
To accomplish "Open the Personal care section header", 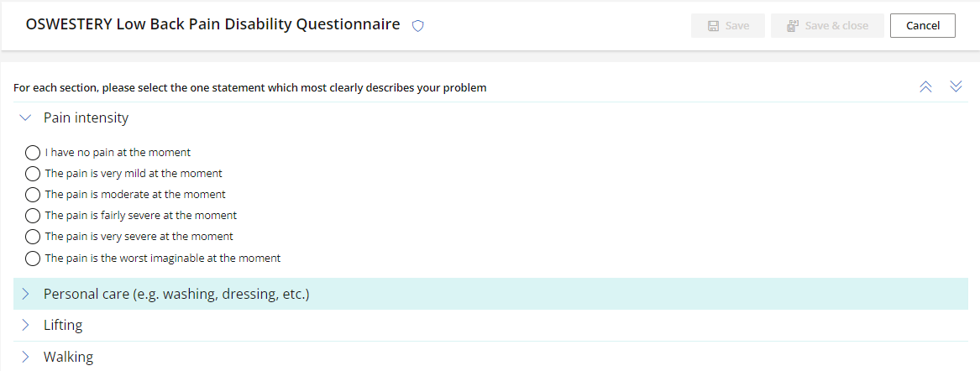I will 490,294.
